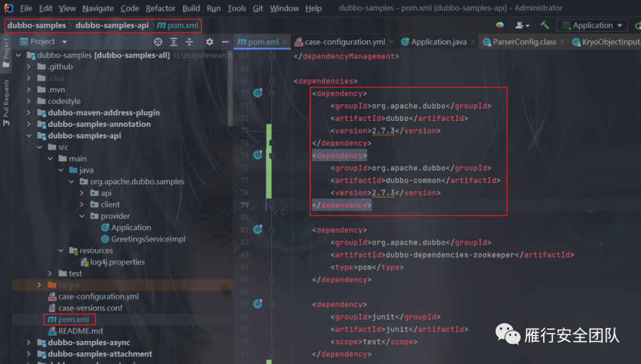Open the Pull Requests tool window

click(6, 103)
